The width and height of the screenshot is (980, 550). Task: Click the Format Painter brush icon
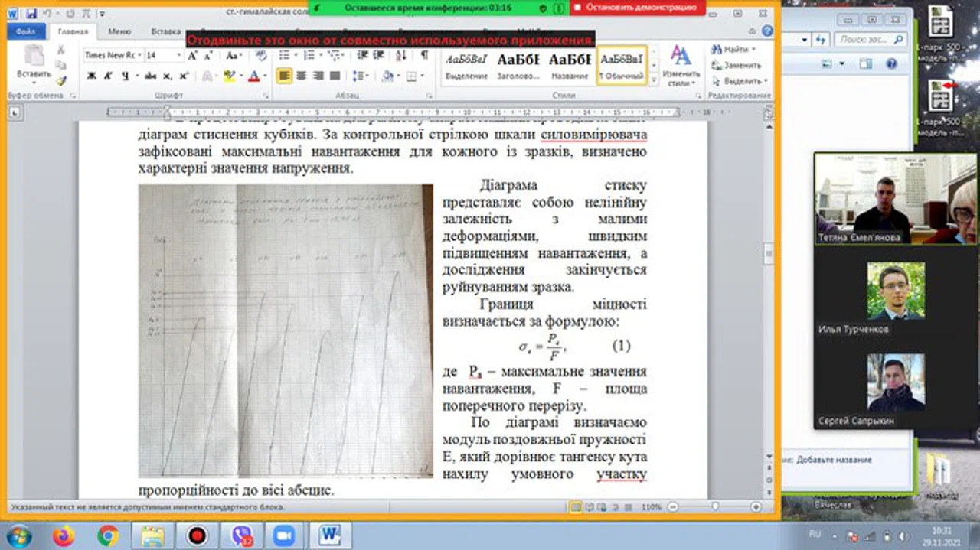tap(61, 80)
